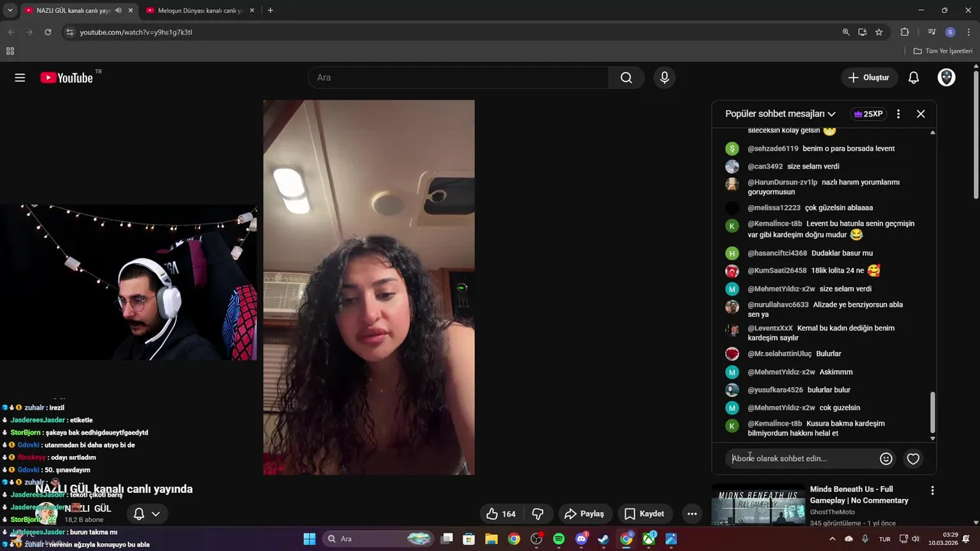
Task: Open YouTube notifications bell in the header
Action: point(913,77)
